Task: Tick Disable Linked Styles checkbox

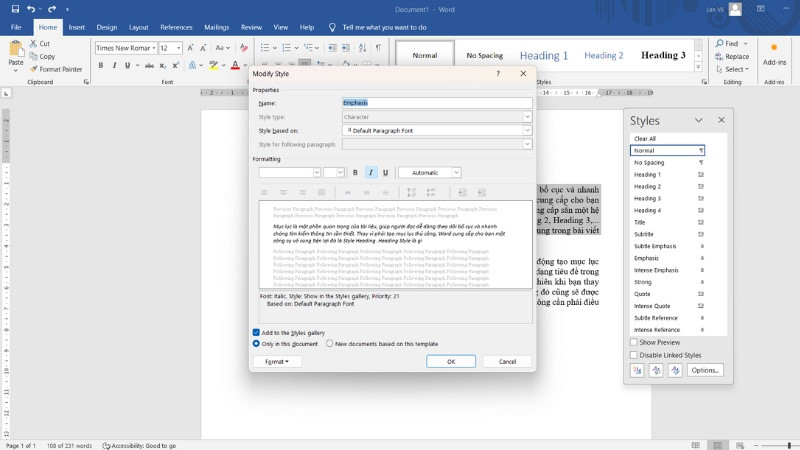Action: [x=634, y=355]
